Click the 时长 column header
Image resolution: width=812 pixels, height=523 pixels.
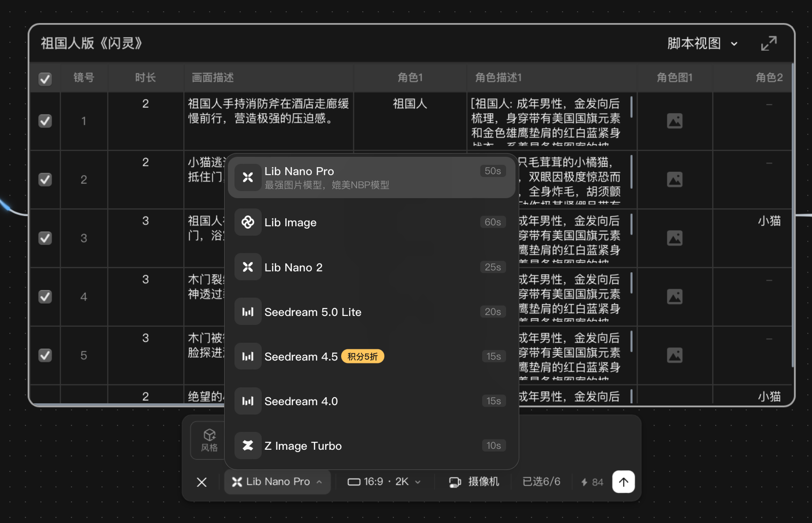click(x=146, y=77)
